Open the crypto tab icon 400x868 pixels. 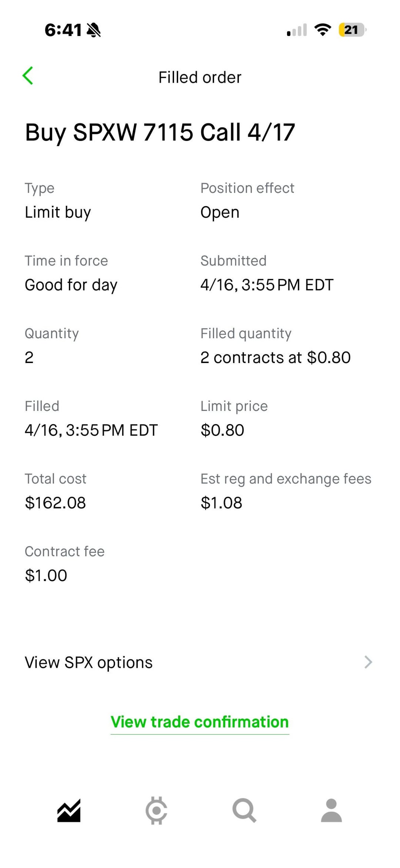tap(156, 810)
